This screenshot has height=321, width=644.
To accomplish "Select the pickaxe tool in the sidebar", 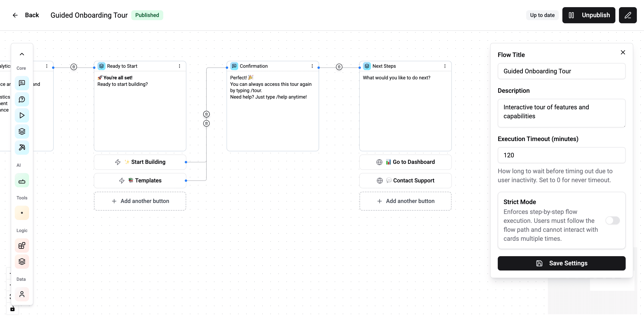I will [x=22, y=148].
